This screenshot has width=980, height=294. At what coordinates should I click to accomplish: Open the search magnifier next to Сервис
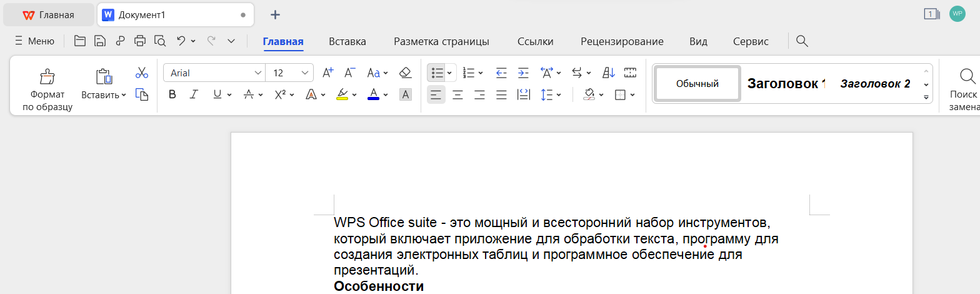(802, 41)
